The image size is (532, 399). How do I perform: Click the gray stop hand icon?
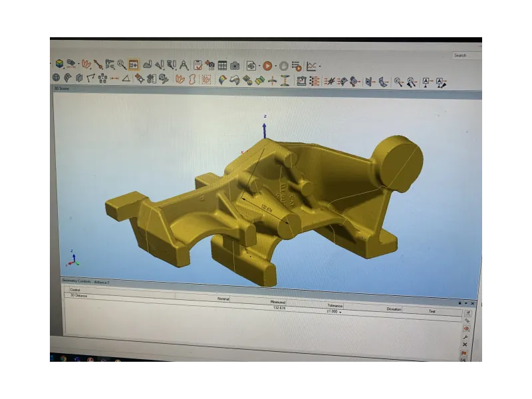(x=284, y=66)
